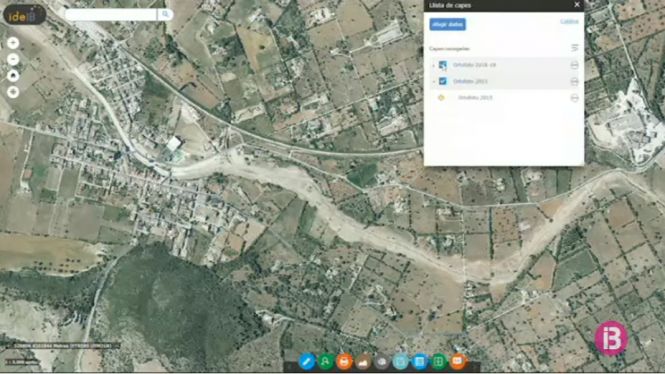Open the options menu of the bottom layer row
Image resolution: width=665 pixels, height=374 pixels.
click(574, 98)
